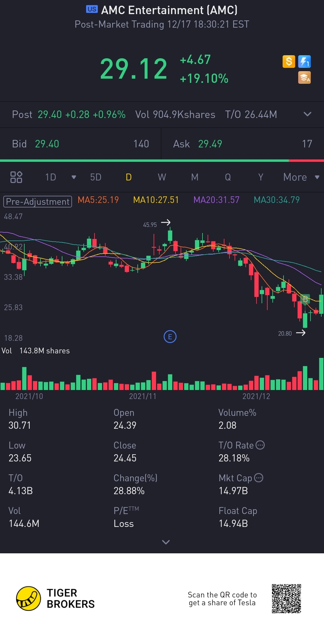This screenshot has height=644, width=324.
Task: Tap the latest tall green volume bar
Action: 321,374
